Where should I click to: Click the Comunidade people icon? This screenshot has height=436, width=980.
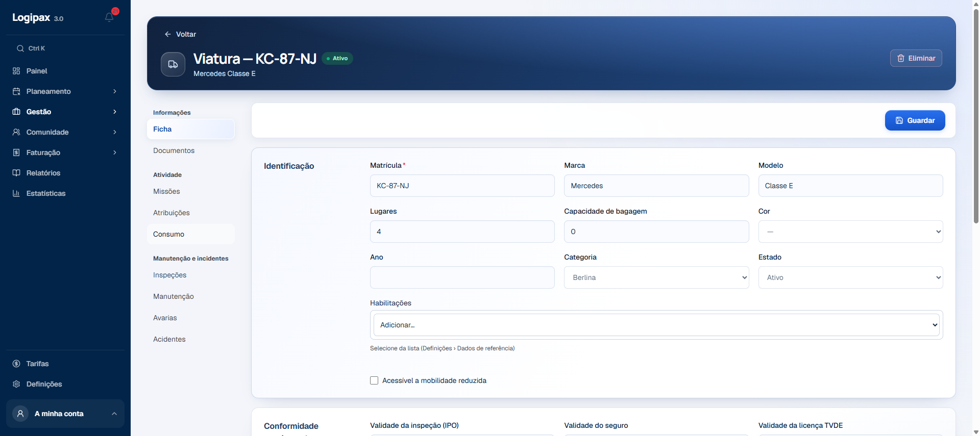point(16,132)
